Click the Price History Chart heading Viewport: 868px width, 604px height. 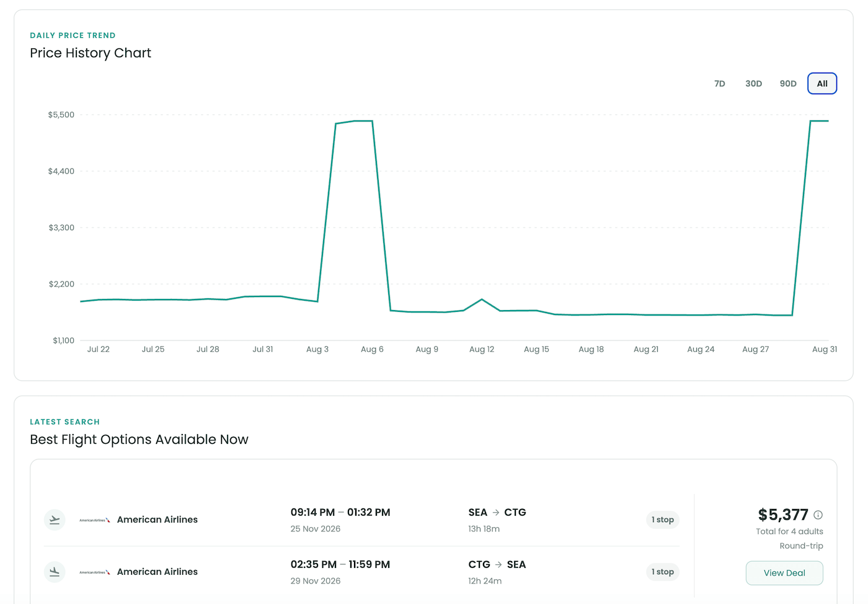tap(91, 53)
